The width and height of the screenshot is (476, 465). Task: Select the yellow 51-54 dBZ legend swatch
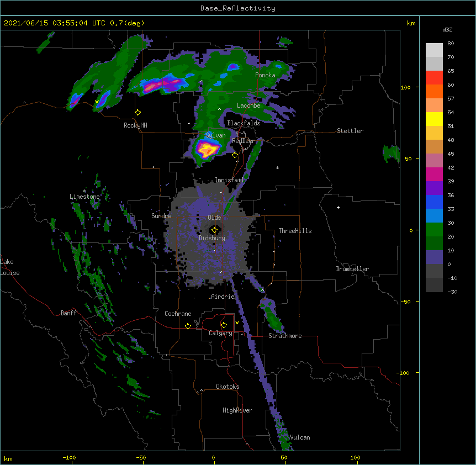pos(434,119)
